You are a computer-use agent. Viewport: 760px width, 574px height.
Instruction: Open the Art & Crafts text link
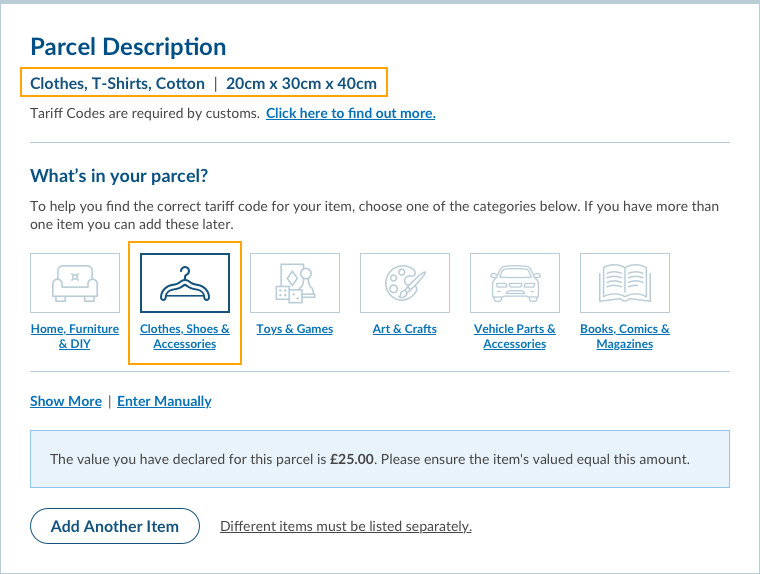click(405, 329)
